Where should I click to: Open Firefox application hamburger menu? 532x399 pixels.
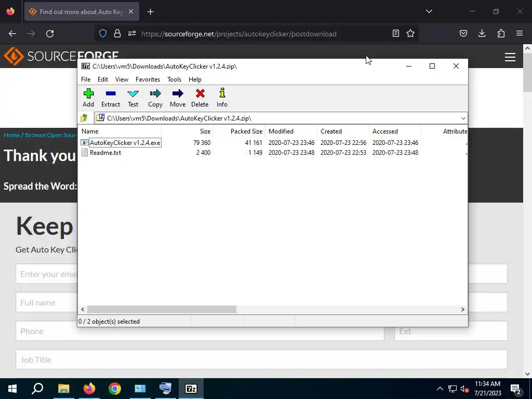pos(520,34)
